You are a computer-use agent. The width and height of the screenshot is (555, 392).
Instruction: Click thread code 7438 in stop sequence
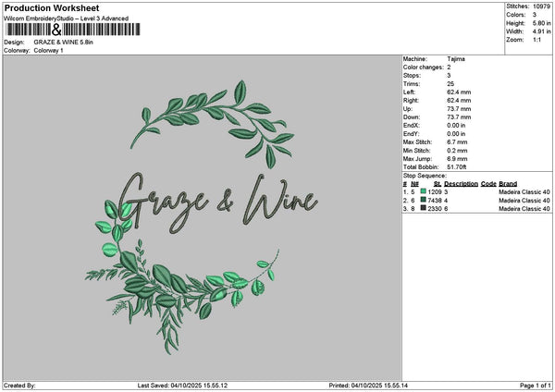tap(435, 201)
